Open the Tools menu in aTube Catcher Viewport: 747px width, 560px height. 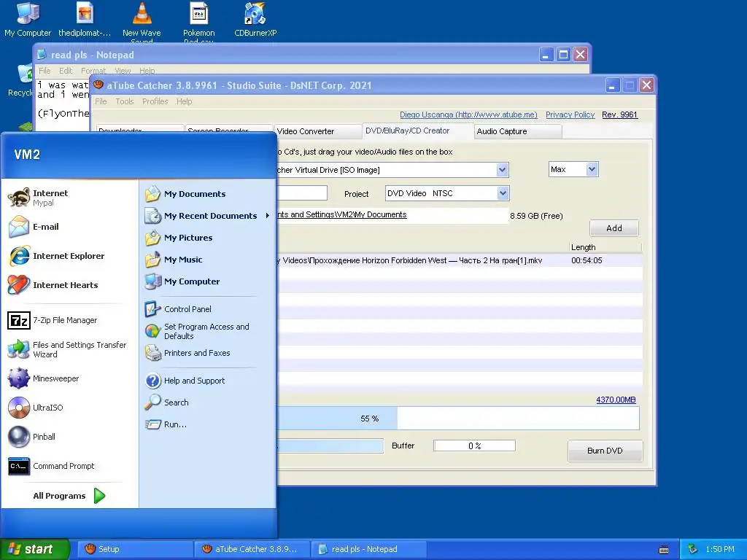[x=124, y=101]
